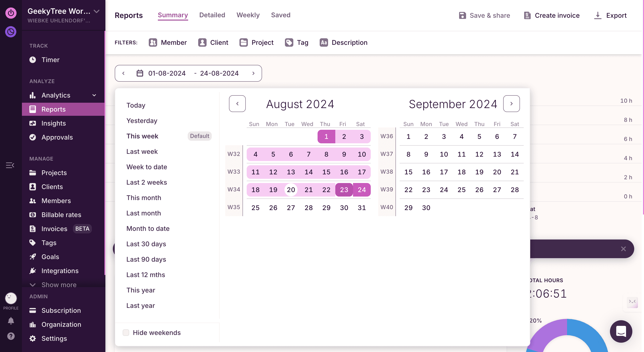Switch to the Detailed tab
644x352 pixels.
tap(212, 15)
